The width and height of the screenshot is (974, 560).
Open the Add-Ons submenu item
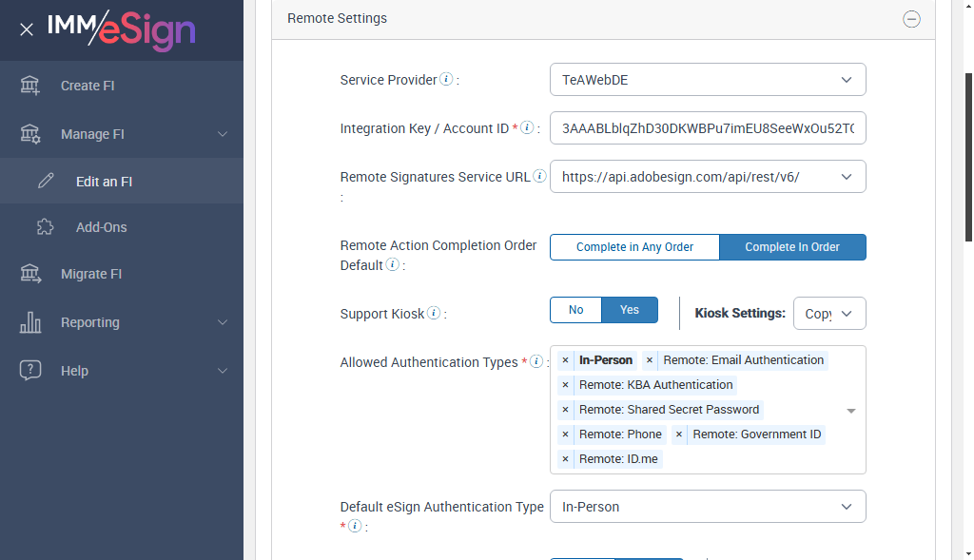click(x=101, y=227)
